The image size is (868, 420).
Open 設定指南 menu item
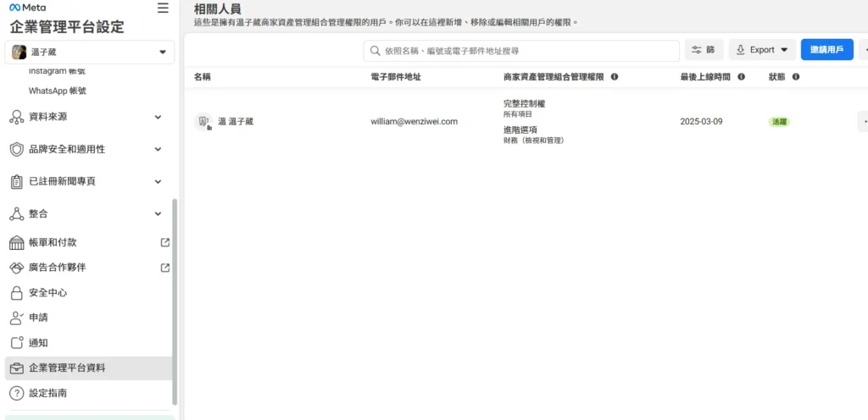(88, 394)
